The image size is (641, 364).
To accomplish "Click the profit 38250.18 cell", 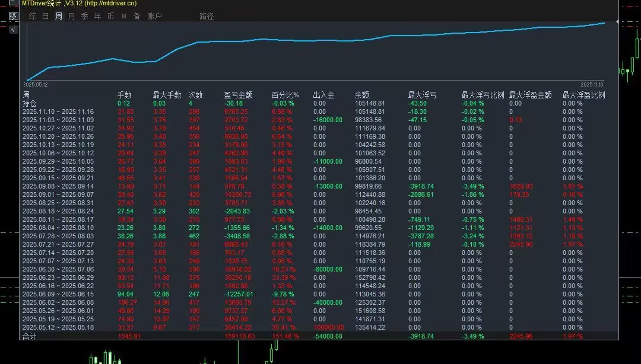I will coord(238,278).
